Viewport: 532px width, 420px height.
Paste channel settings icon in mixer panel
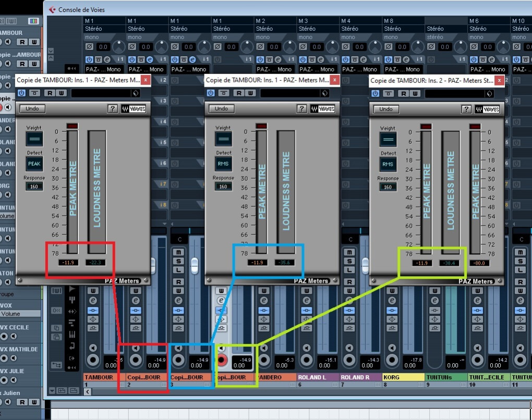coord(56,337)
